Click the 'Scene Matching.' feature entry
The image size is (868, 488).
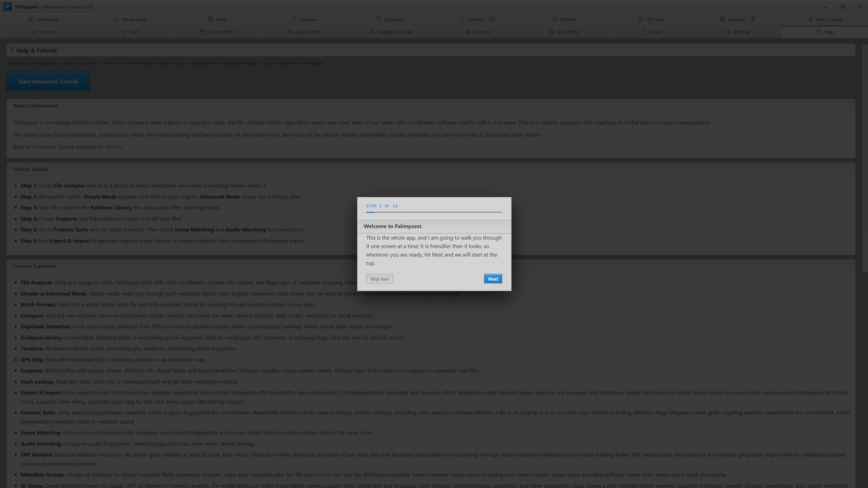point(197,432)
